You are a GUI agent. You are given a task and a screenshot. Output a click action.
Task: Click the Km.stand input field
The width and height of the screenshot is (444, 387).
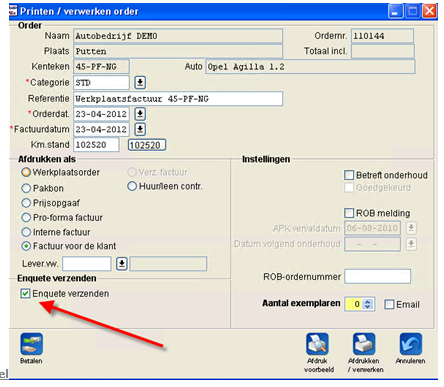[96, 145]
